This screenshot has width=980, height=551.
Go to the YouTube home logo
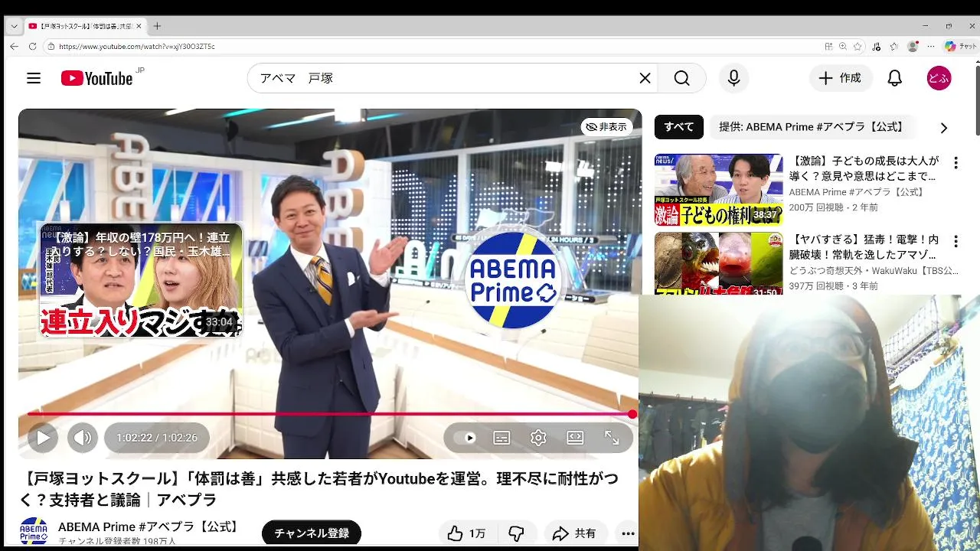click(x=97, y=78)
